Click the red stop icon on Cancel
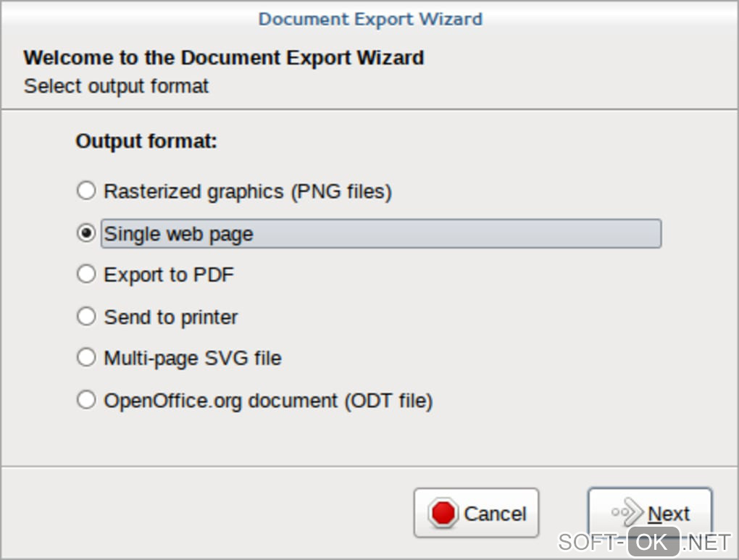Viewport: 739px width, 560px height. (x=443, y=513)
